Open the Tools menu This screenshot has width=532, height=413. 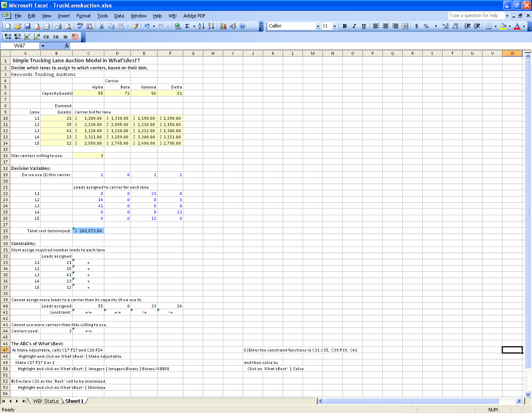[103, 16]
